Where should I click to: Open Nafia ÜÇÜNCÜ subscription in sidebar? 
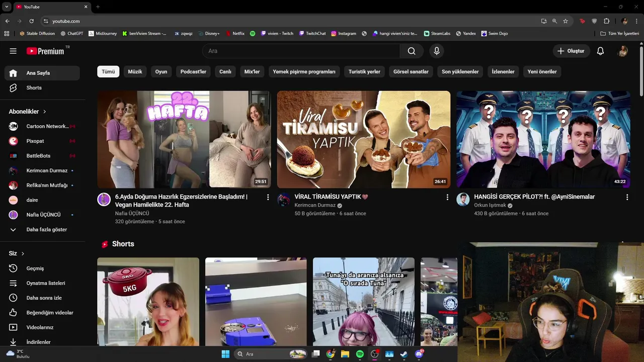tap(42, 215)
